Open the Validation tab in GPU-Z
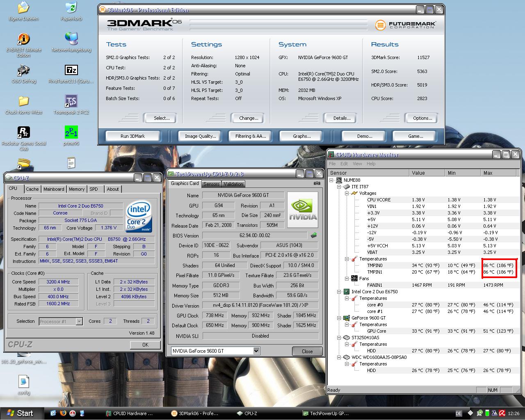Image resolution: width=525 pixels, height=420 pixels. point(233,184)
